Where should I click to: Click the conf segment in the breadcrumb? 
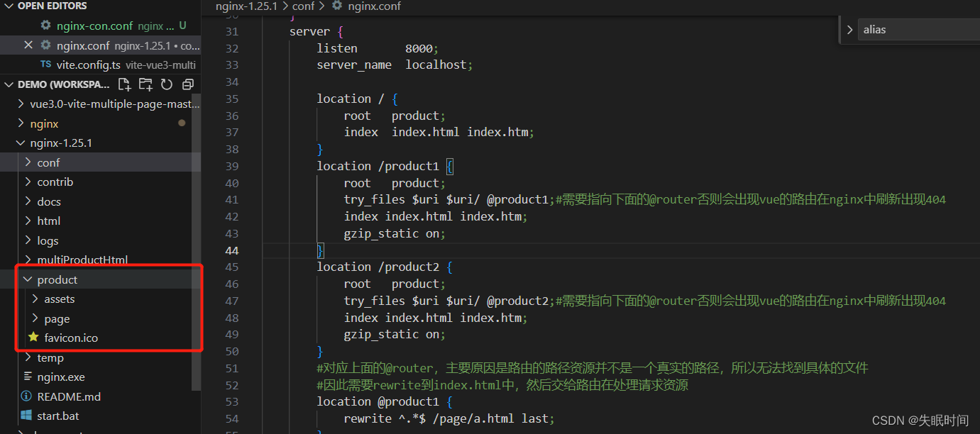pos(304,6)
